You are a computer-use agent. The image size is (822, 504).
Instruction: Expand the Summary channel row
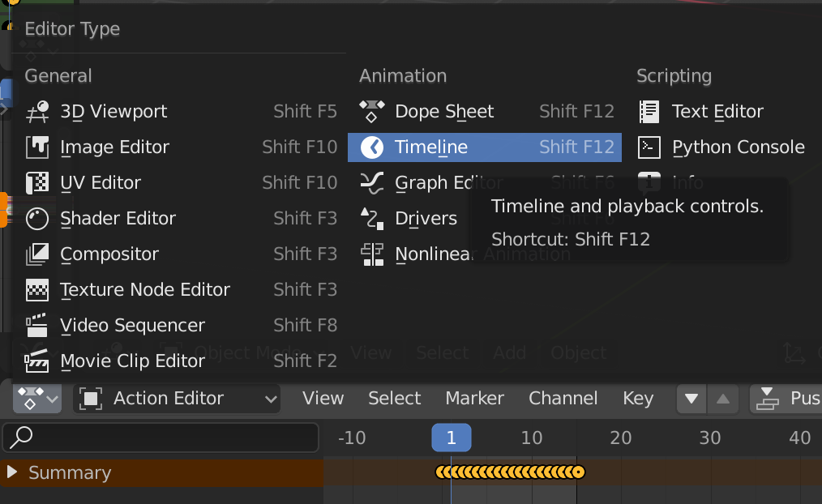coord(11,472)
